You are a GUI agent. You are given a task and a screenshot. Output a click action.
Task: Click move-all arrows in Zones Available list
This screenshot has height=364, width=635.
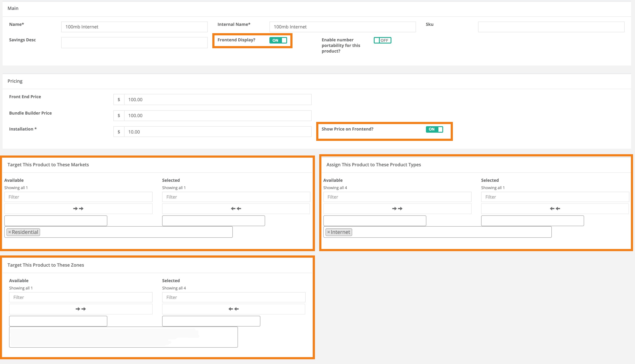81,309
